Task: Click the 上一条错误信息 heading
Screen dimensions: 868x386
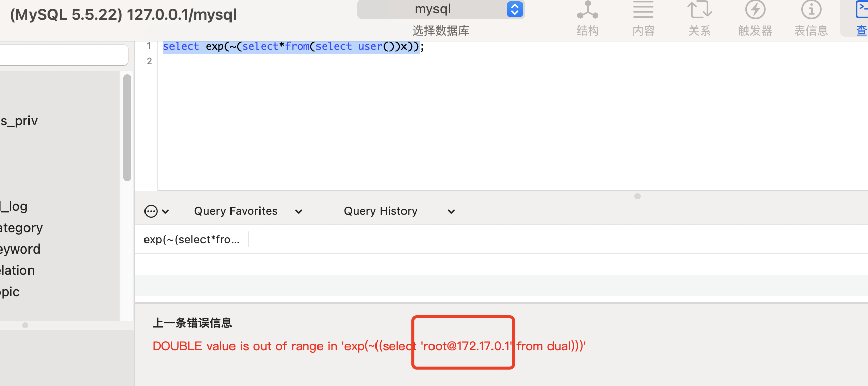Action: [192, 323]
